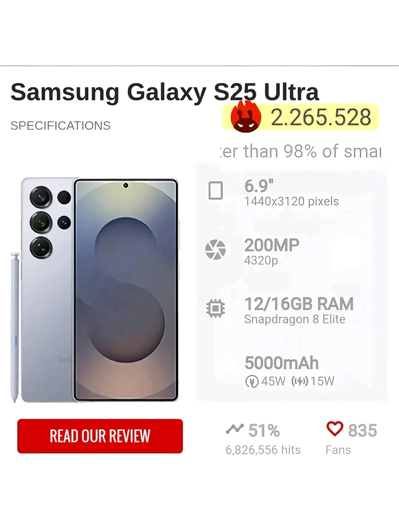
Task: Click the 15W wireless charging icon
Action: click(x=300, y=381)
